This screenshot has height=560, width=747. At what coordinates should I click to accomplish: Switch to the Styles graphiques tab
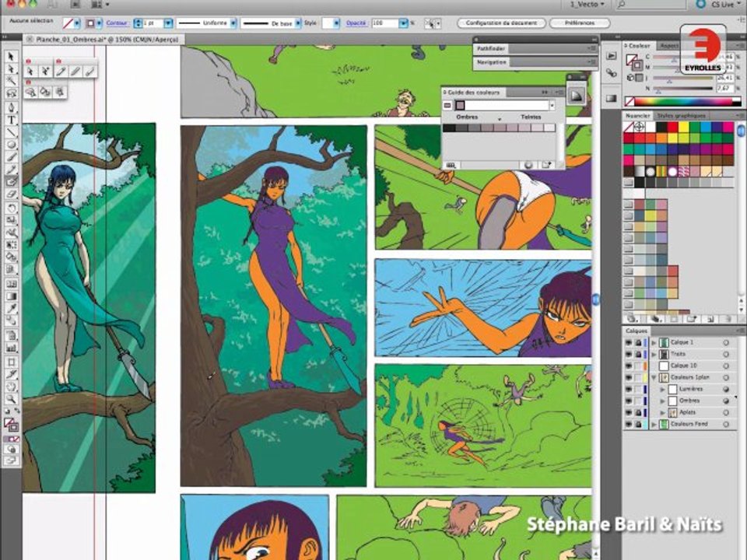tap(681, 116)
